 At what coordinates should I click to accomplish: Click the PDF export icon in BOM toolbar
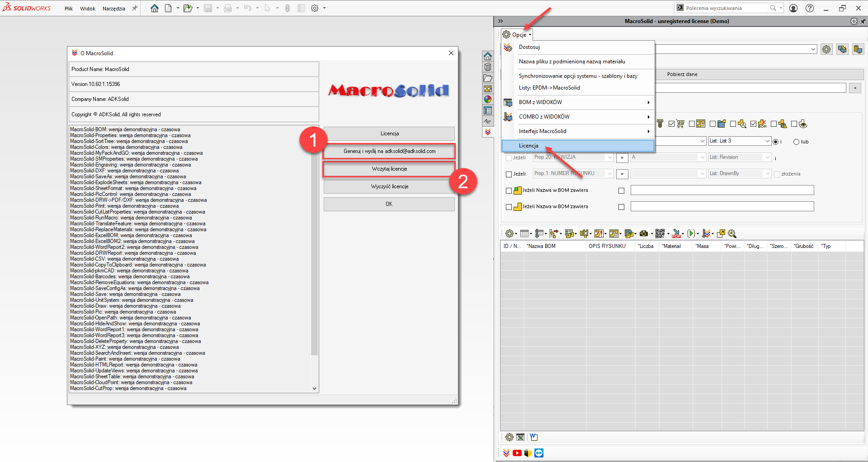tap(676, 233)
